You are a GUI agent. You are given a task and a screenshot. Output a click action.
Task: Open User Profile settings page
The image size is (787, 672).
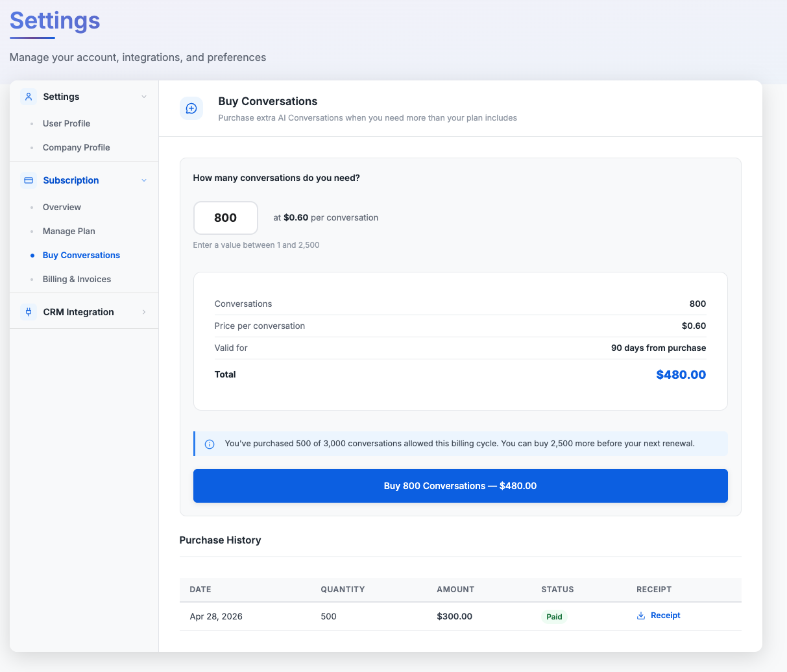66,123
